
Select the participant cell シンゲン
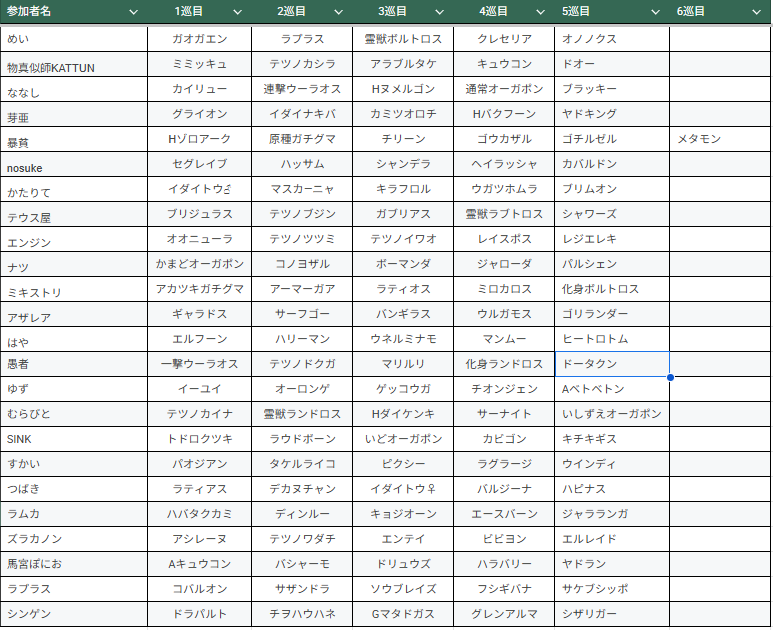coord(74,614)
